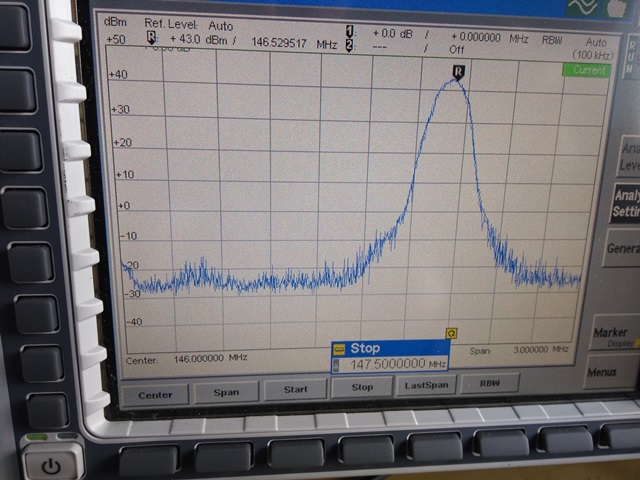Select the Analyzer Level tab

click(627, 157)
